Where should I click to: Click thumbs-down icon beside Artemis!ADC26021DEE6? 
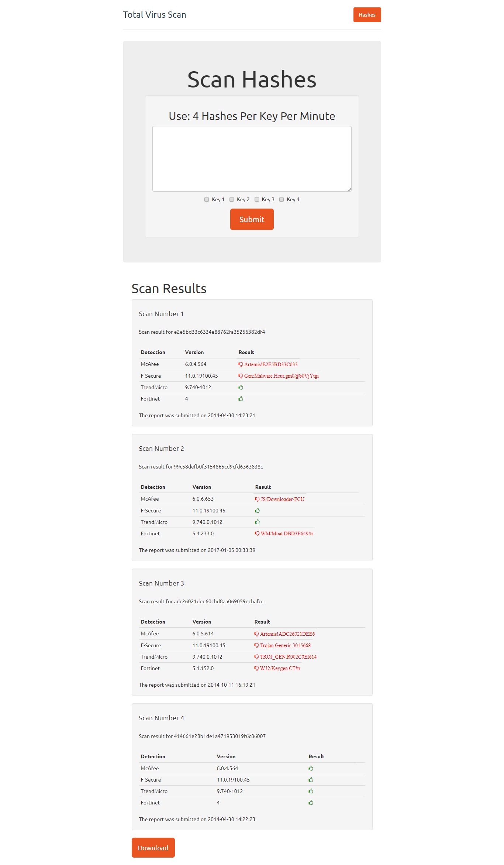(x=256, y=634)
